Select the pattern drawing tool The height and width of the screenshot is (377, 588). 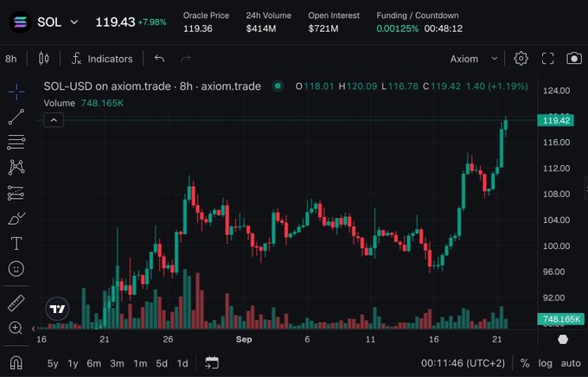point(16,167)
